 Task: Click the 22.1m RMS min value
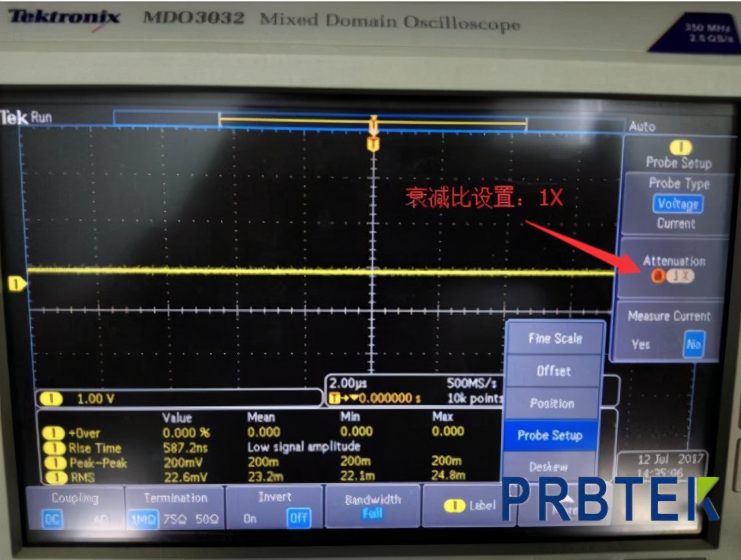[x=357, y=476]
